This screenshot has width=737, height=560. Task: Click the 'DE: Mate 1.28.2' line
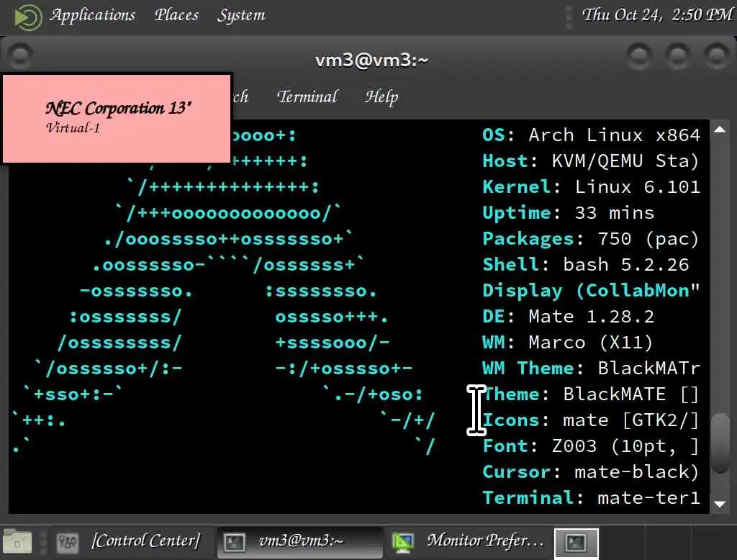569,317
